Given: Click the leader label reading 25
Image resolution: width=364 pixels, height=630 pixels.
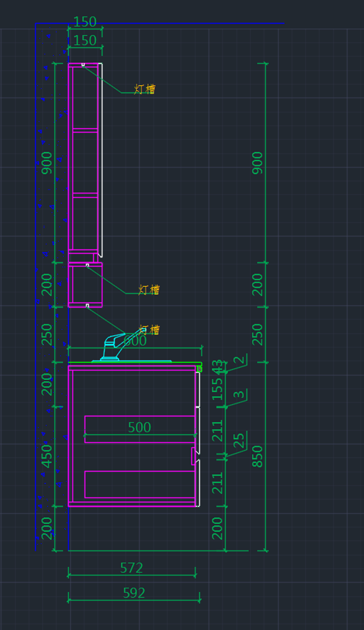Looking at the screenshot, I should tap(239, 440).
